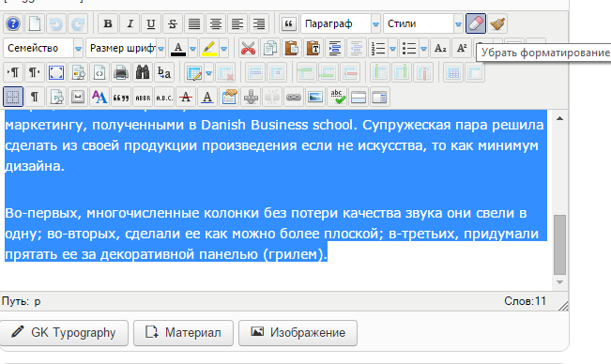The width and height of the screenshot is (611, 364).
Task: Insert an image via the picture icon
Action: point(315,98)
